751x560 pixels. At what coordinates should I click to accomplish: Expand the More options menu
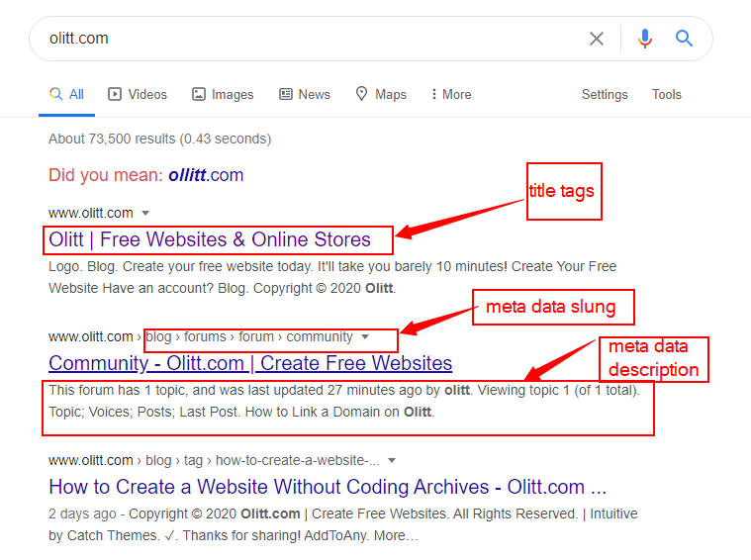[450, 95]
